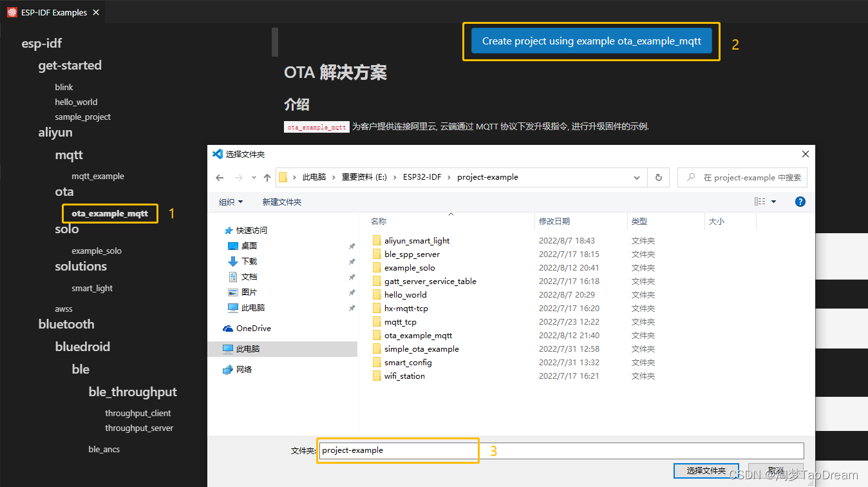Image resolution: width=868 pixels, height=487 pixels.
Task: Click the download arrow icon for 下载
Action: 233,262
